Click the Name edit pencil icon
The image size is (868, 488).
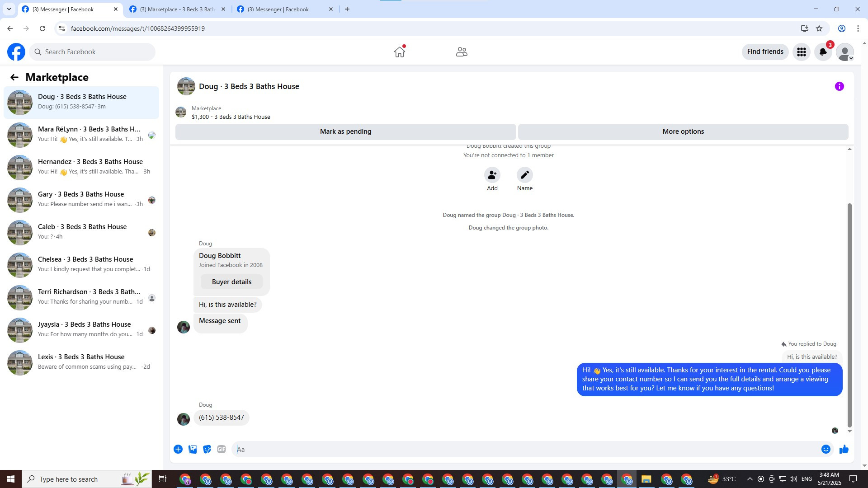click(x=525, y=175)
